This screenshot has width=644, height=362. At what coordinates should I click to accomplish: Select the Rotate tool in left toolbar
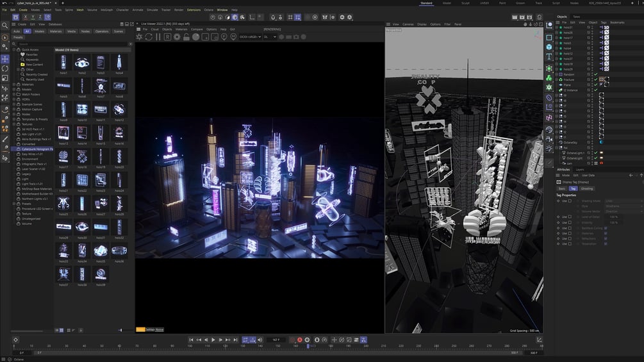tap(5, 69)
